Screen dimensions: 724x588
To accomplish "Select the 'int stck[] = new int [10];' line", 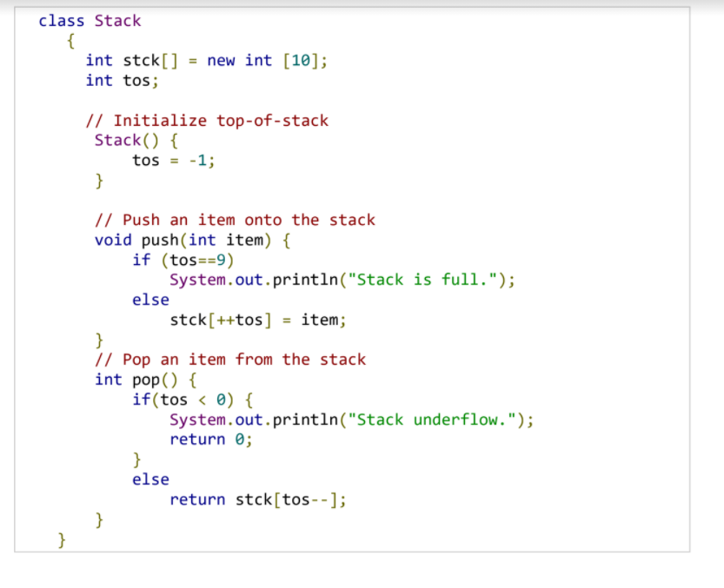I will (206, 61).
